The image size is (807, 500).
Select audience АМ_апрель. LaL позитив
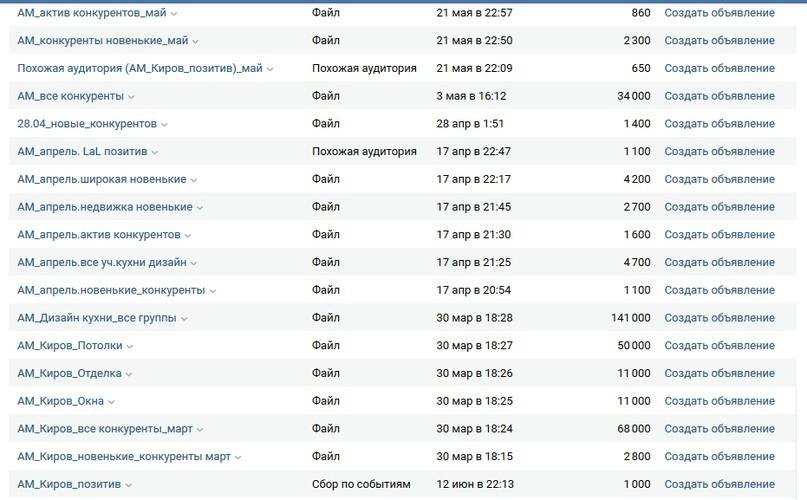tap(82, 152)
